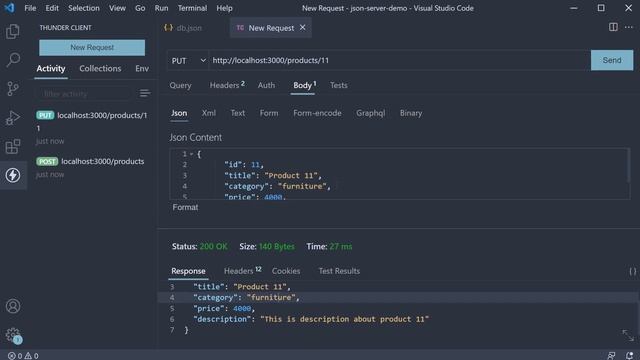Click the filter activity input field

point(84,94)
